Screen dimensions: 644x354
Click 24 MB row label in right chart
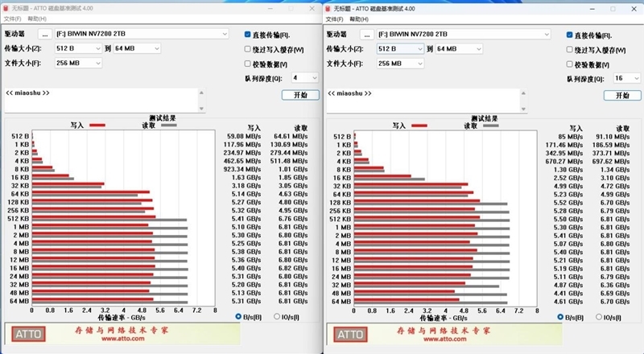coord(341,277)
